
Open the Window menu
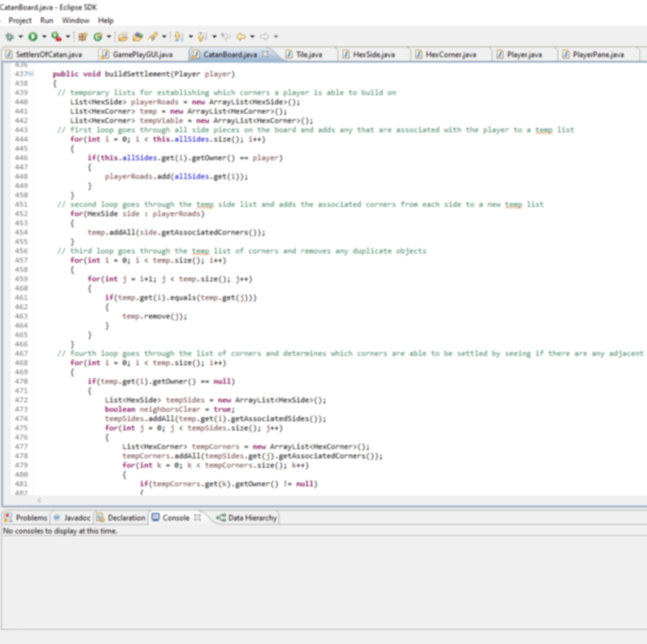(x=76, y=20)
